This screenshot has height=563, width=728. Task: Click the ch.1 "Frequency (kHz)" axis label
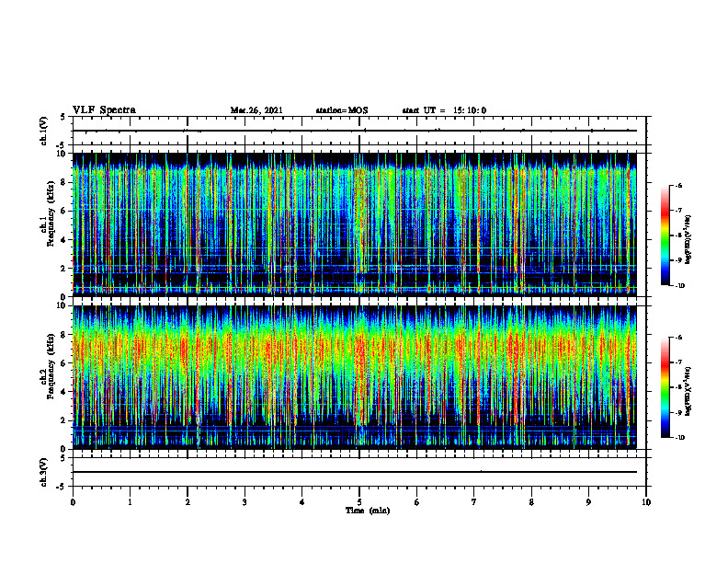[x=51, y=214]
